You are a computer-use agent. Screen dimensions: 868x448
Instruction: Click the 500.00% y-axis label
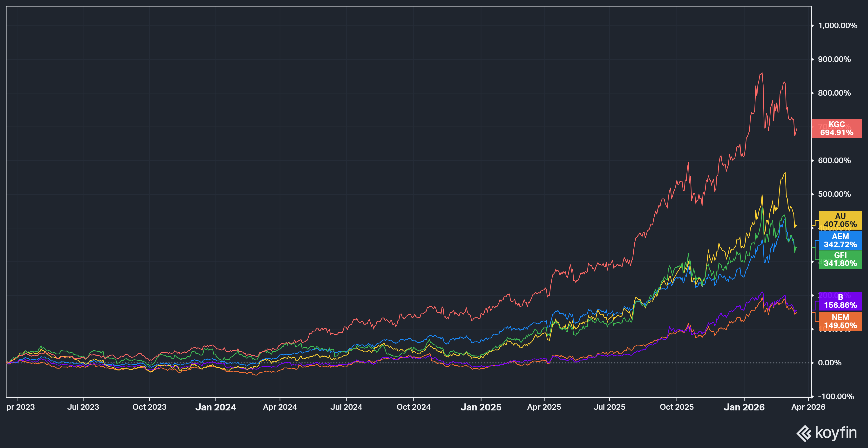pyautogui.click(x=834, y=194)
